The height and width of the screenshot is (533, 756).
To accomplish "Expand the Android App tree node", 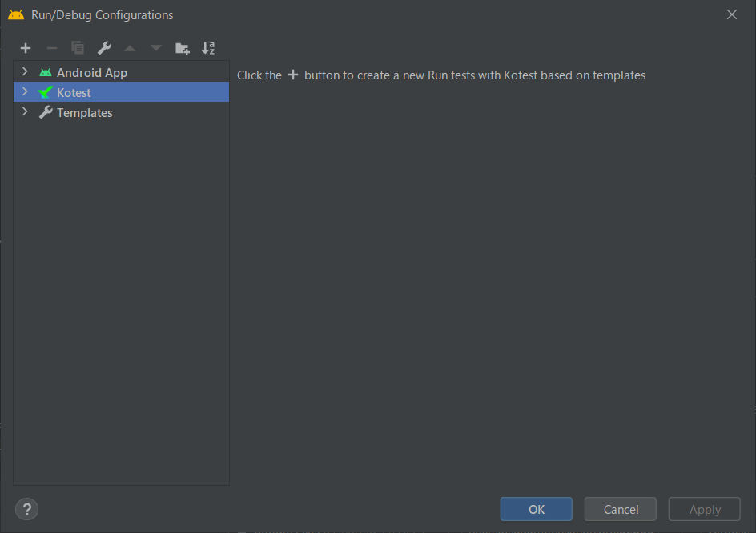I will tap(25, 72).
